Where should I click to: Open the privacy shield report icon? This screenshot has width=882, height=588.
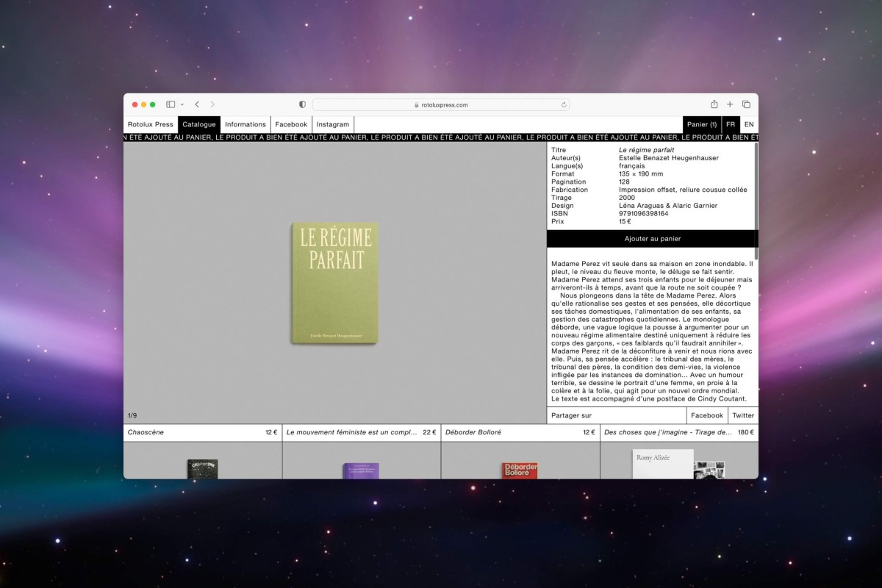(302, 104)
